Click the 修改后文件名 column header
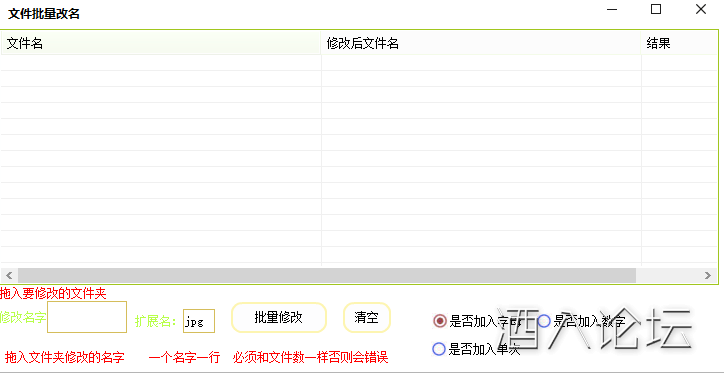 [481, 43]
